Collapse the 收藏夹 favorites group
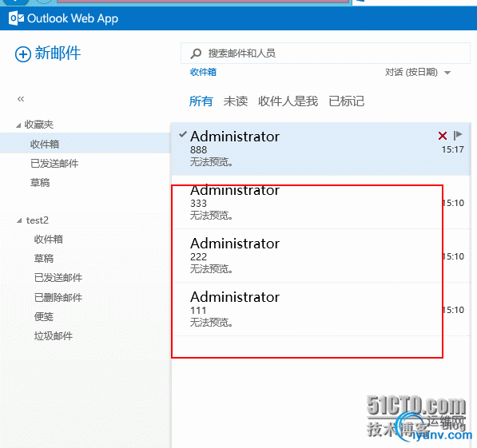 click(x=18, y=125)
